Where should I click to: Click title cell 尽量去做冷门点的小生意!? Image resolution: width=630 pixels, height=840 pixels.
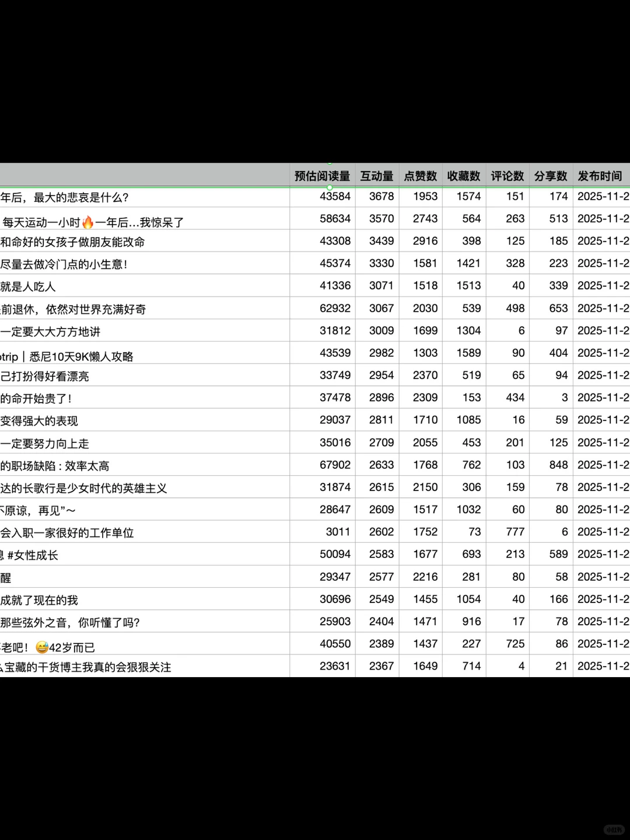(x=145, y=264)
